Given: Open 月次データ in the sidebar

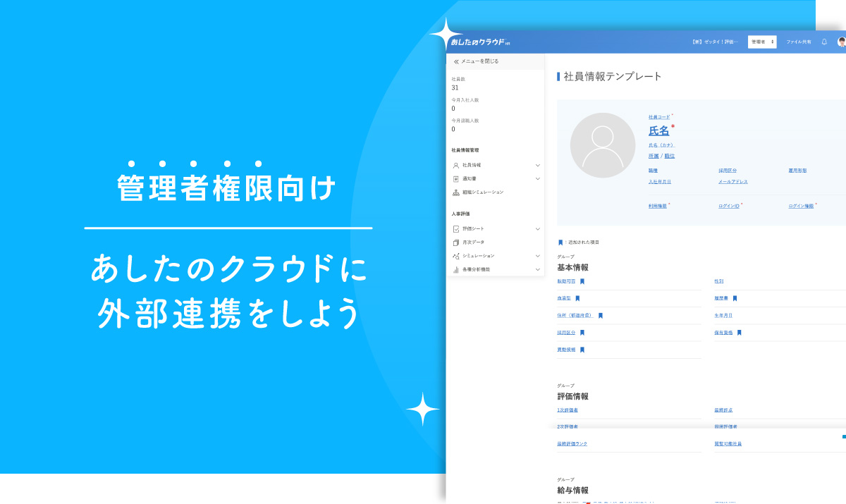Looking at the screenshot, I should coord(473,242).
